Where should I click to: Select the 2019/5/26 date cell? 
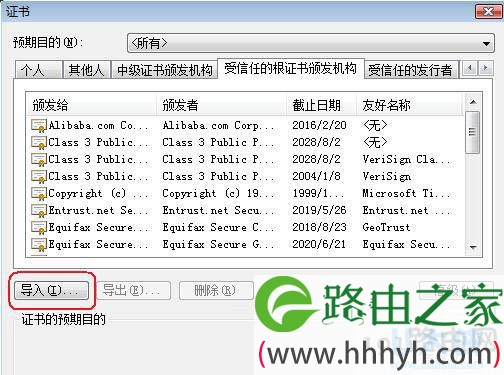[319, 211]
